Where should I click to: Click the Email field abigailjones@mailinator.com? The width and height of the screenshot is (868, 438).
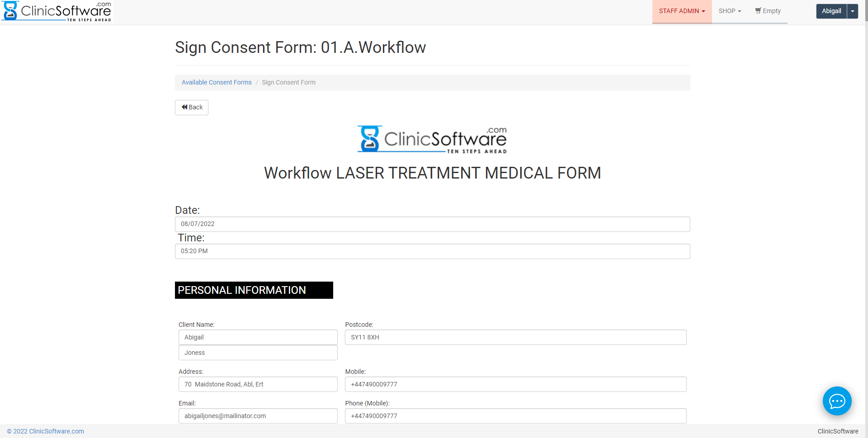(258, 416)
